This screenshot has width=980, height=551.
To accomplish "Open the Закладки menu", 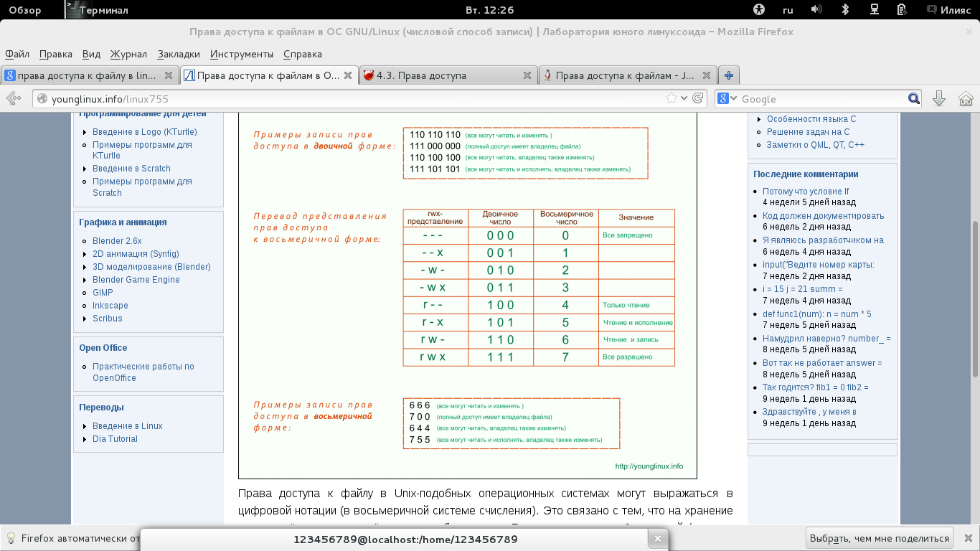I will pos(179,54).
